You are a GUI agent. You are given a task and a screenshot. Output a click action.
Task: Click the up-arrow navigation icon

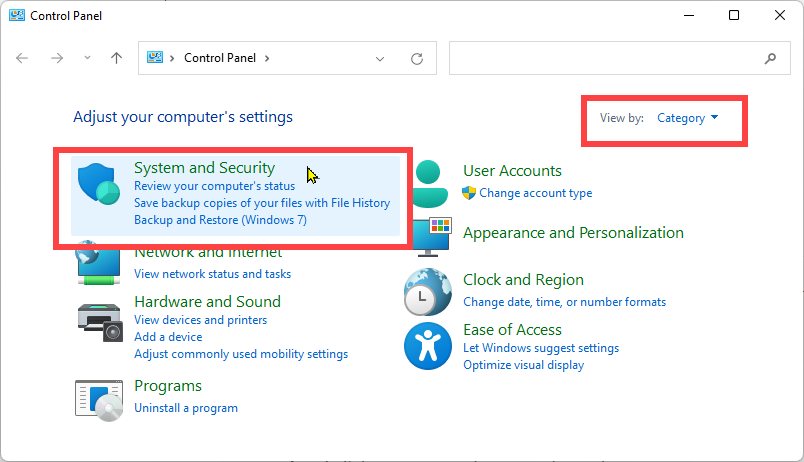116,58
